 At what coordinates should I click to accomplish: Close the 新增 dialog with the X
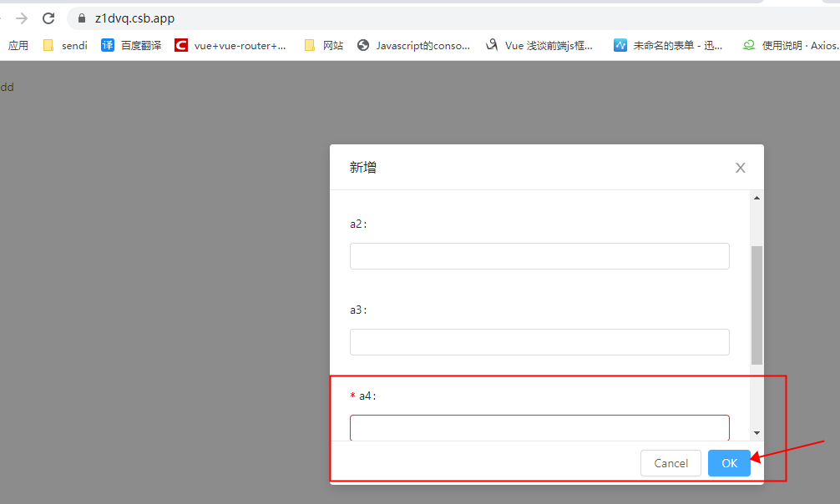[740, 167]
